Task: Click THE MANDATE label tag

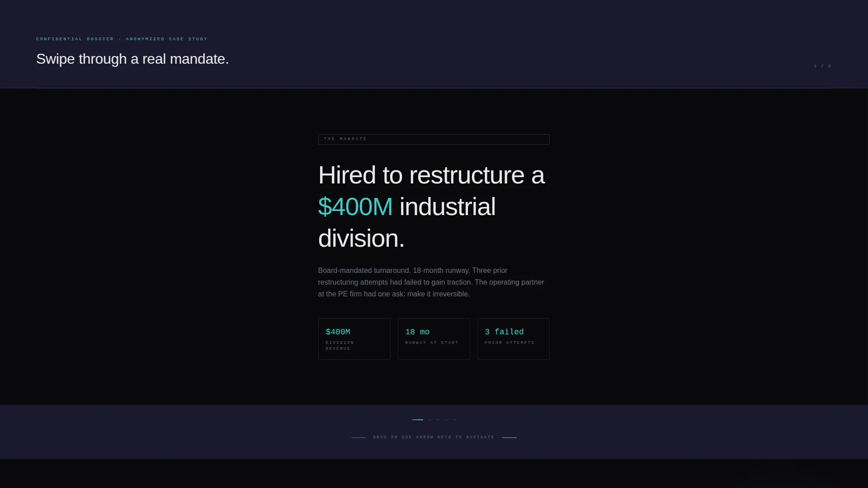Action: click(434, 139)
